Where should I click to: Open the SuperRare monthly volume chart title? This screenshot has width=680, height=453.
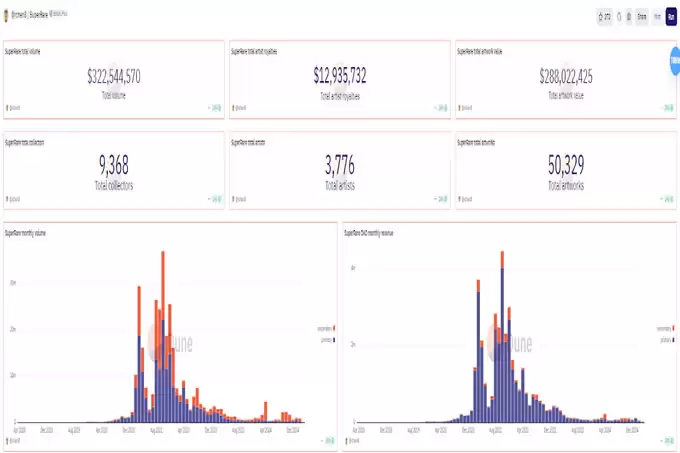click(25, 233)
